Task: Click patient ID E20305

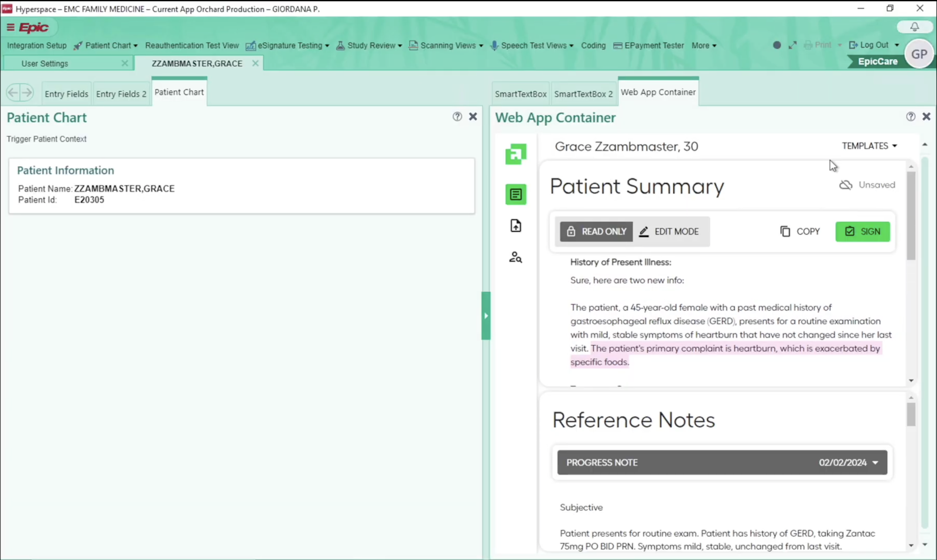Action: [89, 200]
